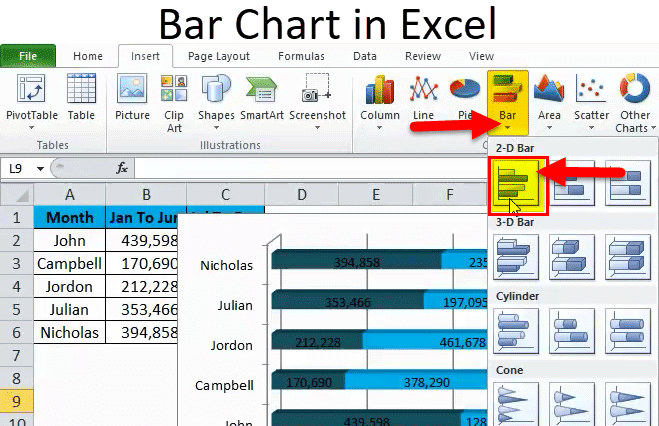Choose 2-D Clustered Bar chart
659x426 pixels.
click(518, 185)
